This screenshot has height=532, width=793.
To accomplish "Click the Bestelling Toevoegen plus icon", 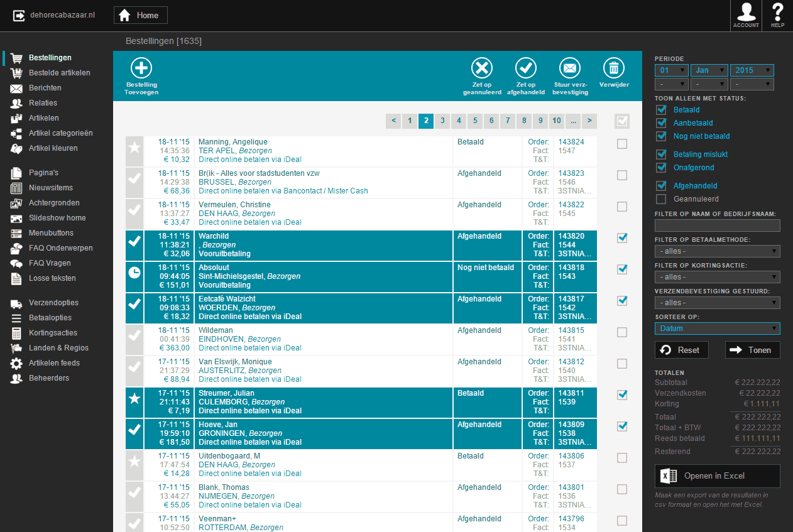I will (141, 68).
